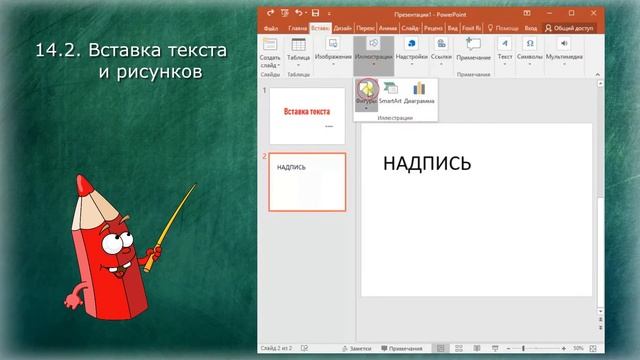Switch to Reading view icon
Image resolution: width=640 pixels, height=360 pixels.
[x=477, y=349]
